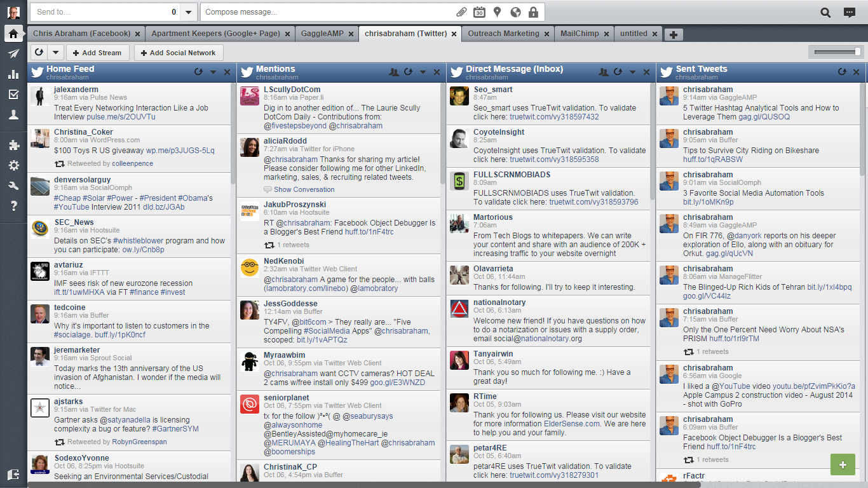Click the search magnifier icon at top right
Image resolution: width=868 pixels, height=488 pixels.
[x=825, y=12]
